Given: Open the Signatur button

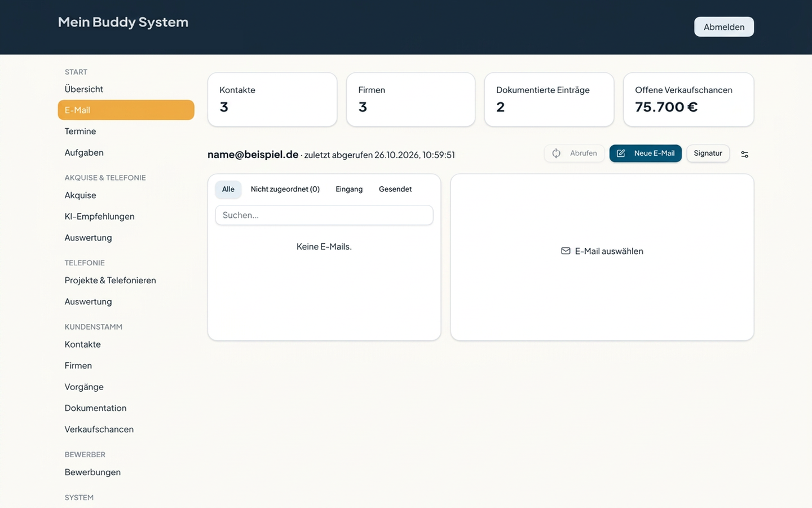Looking at the screenshot, I should tap(708, 154).
